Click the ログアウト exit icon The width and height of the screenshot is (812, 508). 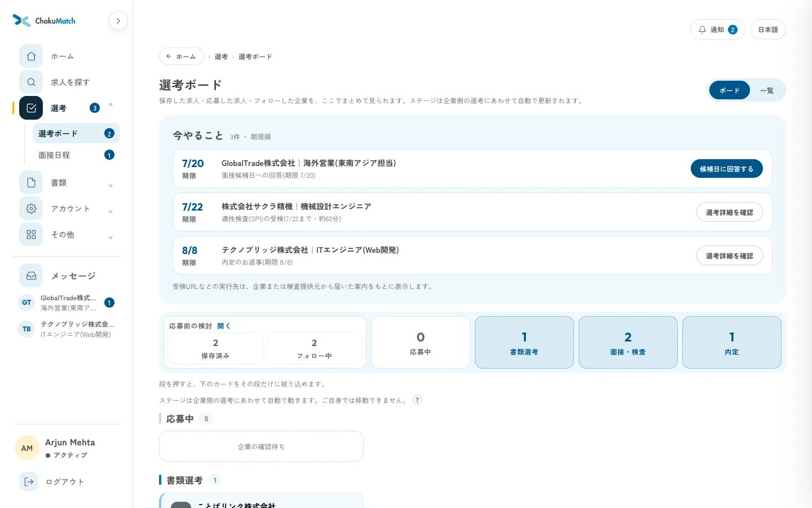coord(29,481)
